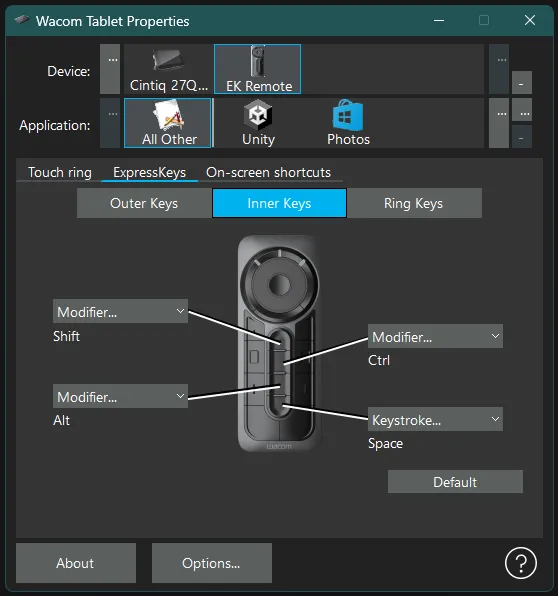The width and height of the screenshot is (558, 596).
Task: Click the ExpressKey Remote image
Action: 279,343
